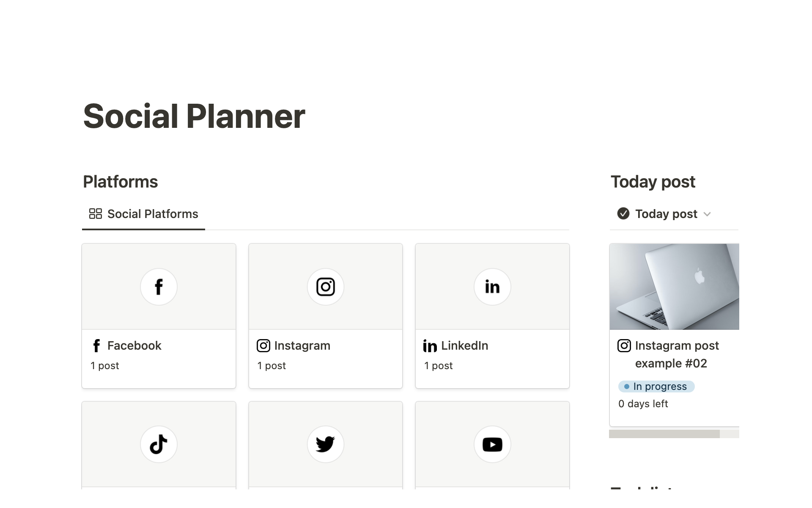Image resolution: width=812 pixels, height=508 pixels.
Task: Open the LinkedIn platform page title
Action: pos(464,346)
